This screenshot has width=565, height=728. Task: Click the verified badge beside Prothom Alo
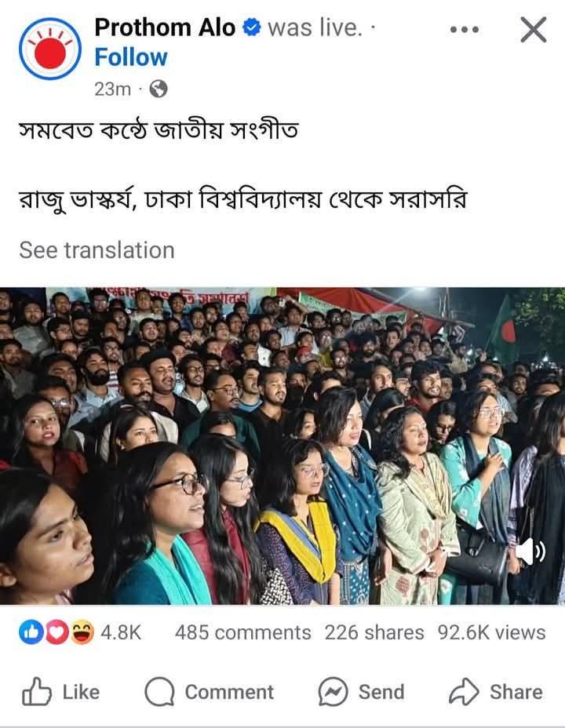(252, 27)
